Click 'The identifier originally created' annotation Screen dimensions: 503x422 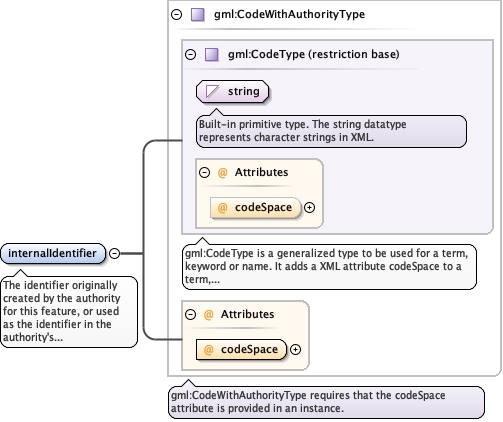point(69,312)
